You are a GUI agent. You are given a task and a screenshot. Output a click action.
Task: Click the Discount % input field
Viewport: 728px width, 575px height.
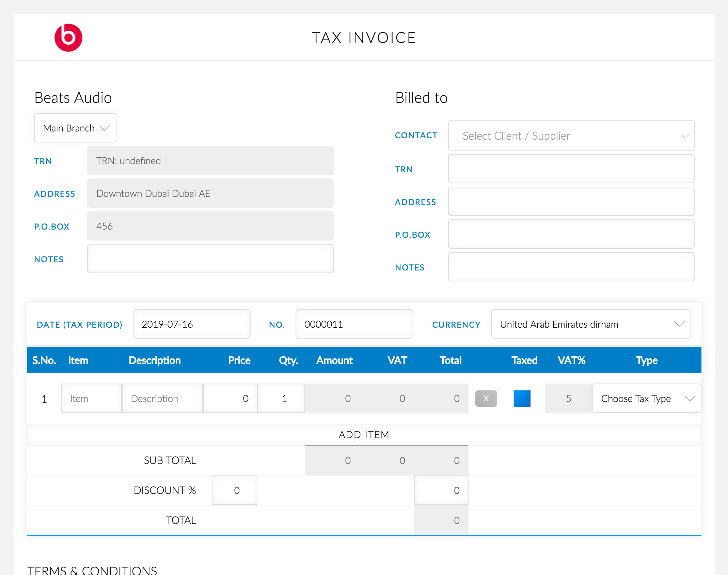point(235,490)
